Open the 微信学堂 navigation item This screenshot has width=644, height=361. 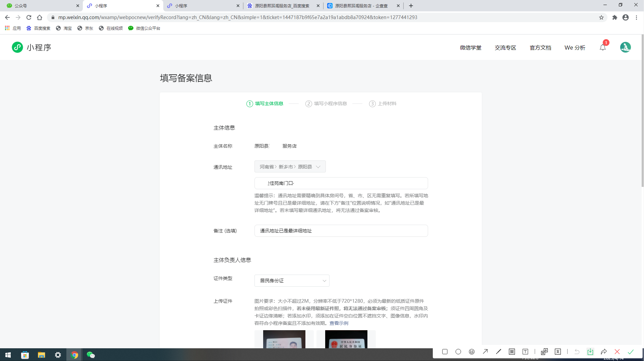point(470,48)
